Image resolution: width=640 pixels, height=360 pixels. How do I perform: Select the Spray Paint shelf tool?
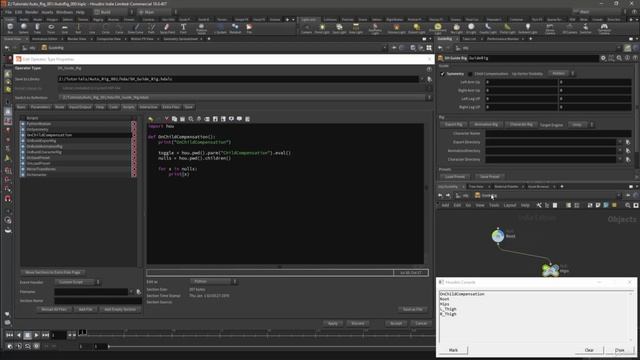click(167, 28)
